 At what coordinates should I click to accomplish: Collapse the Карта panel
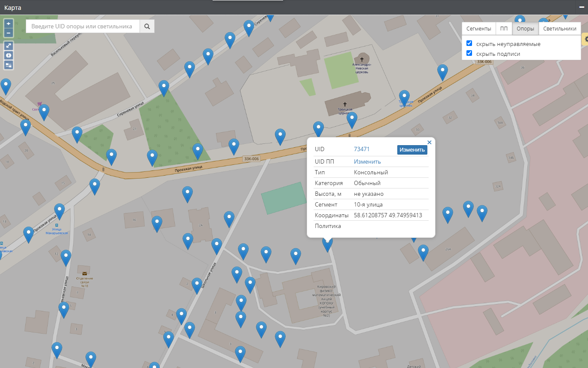click(x=582, y=7)
